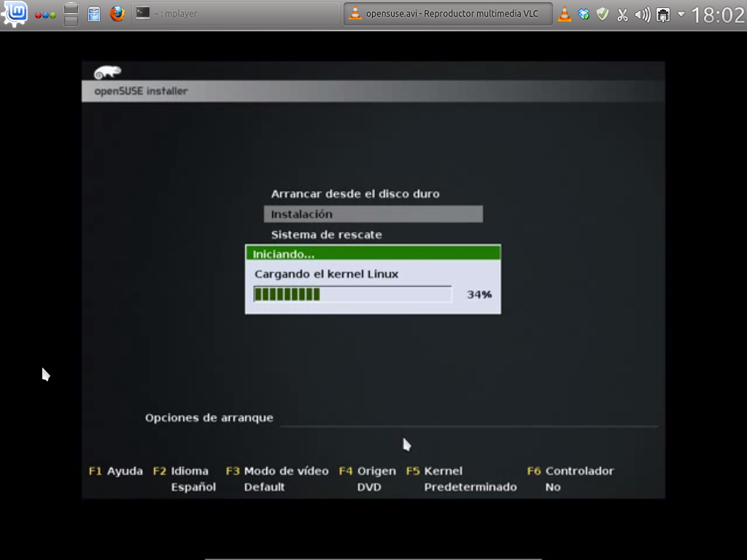
Task: Click the 'DVD' source value
Action: [x=369, y=487]
